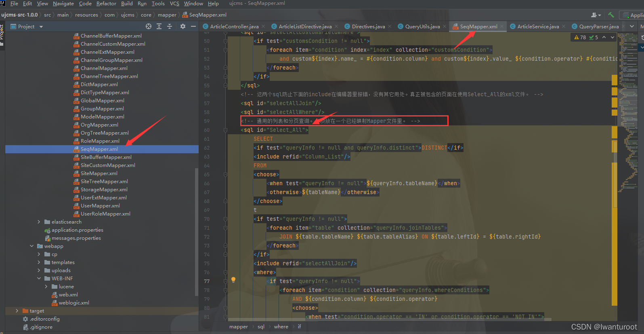The width and height of the screenshot is (644, 334).
Task: Click the sql breadcrumb at editor bottom
Action: click(x=261, y=327)
